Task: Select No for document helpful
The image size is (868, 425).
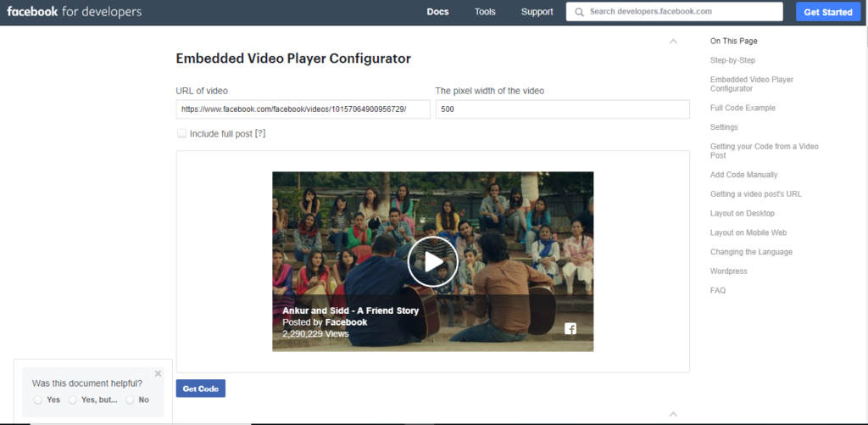Action: [x=130, y=400]
